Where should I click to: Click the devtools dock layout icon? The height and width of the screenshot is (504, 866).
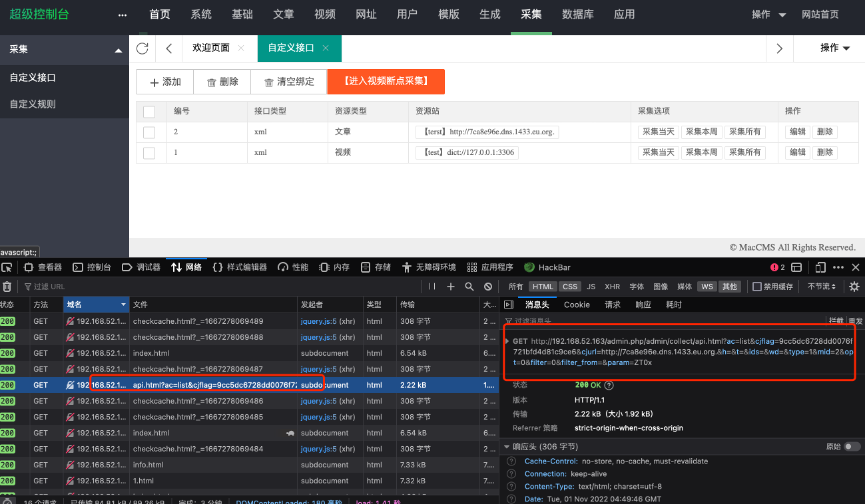(x=796, y=267)
